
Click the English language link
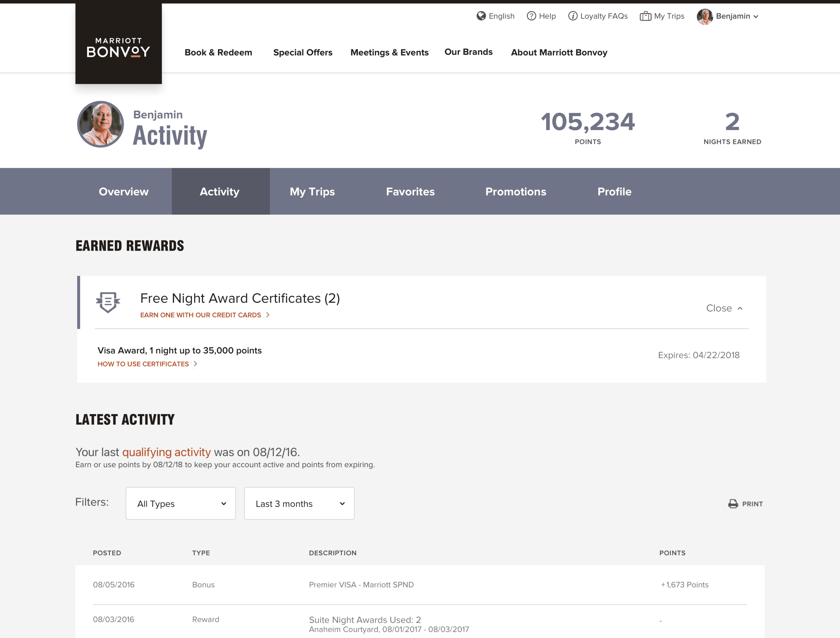click(501, 16)
